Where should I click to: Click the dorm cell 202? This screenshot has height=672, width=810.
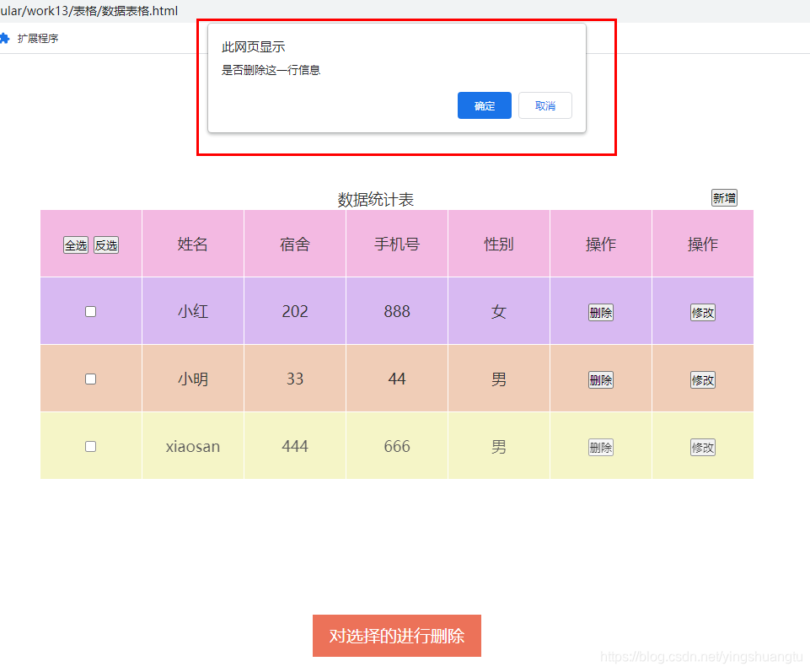pyautogui.click(x=295, y=311)
